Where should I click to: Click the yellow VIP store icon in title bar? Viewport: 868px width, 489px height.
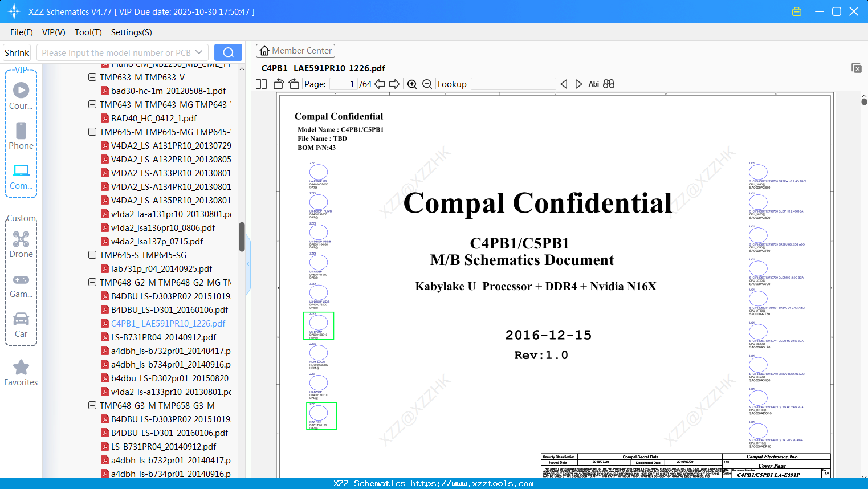coord(797,11)
